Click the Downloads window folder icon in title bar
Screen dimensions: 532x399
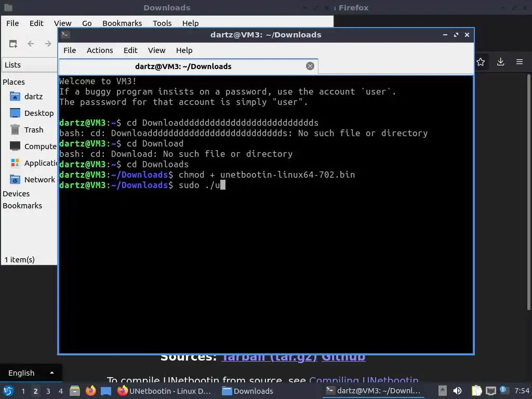(8, 7)
